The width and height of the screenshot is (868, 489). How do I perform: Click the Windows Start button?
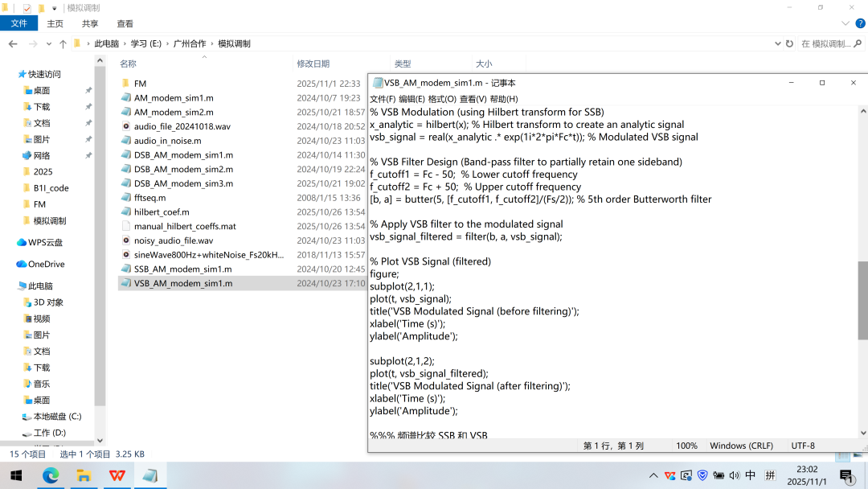[x=15, y=476]
